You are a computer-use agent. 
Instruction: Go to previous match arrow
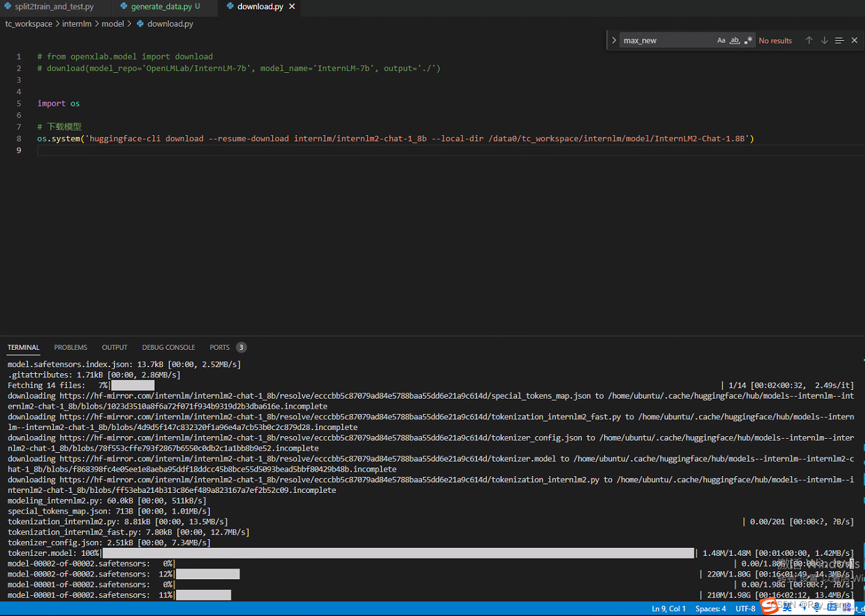809,40
